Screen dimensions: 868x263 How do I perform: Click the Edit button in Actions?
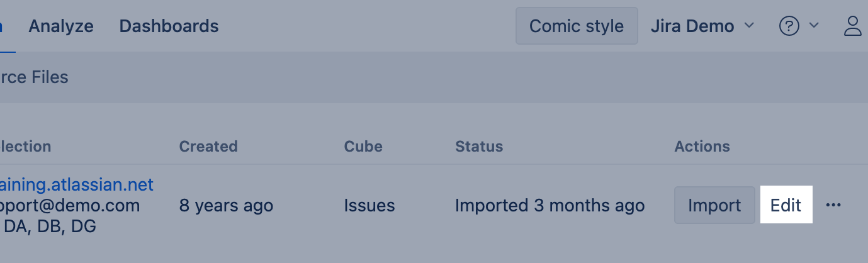click(x=786, y=205)
